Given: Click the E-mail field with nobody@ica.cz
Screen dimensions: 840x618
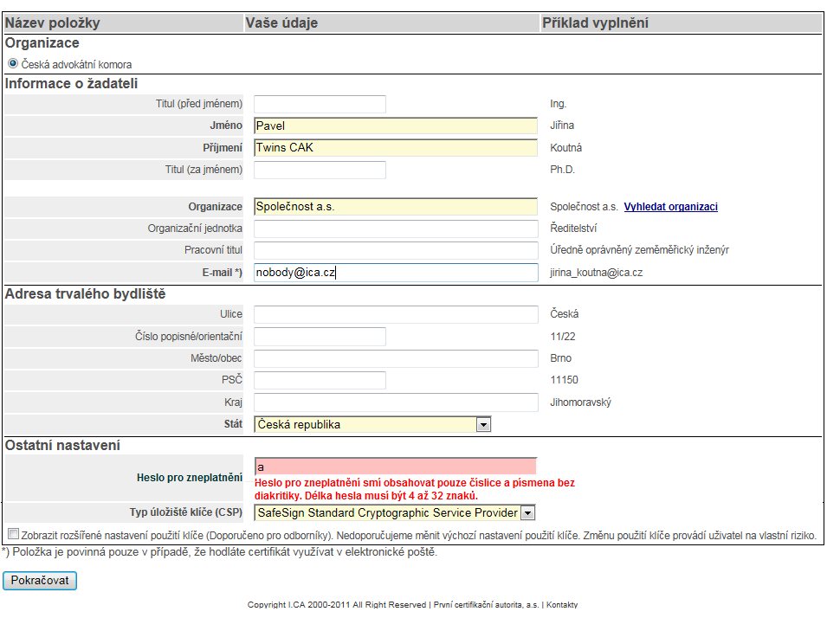Looking at the screenshot, I should [x=396, y=272].
